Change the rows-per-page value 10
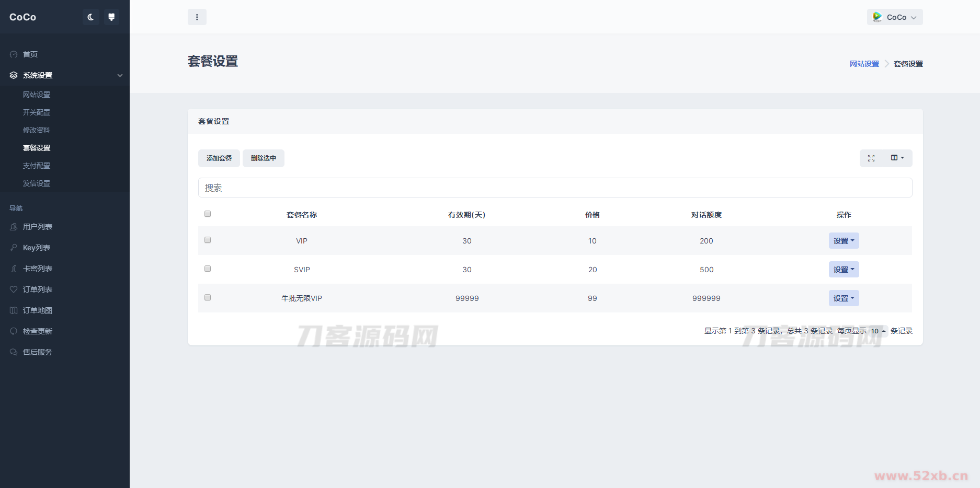Viewport: 980px width, 488px height. pyautogui.click(x=878, y=331)
